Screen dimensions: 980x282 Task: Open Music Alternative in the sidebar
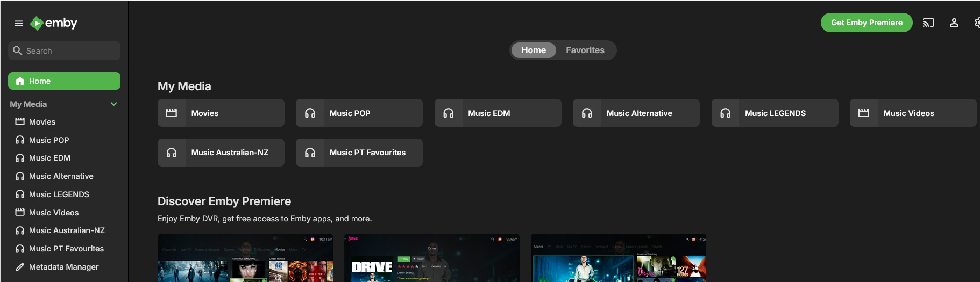pos(64,176)
